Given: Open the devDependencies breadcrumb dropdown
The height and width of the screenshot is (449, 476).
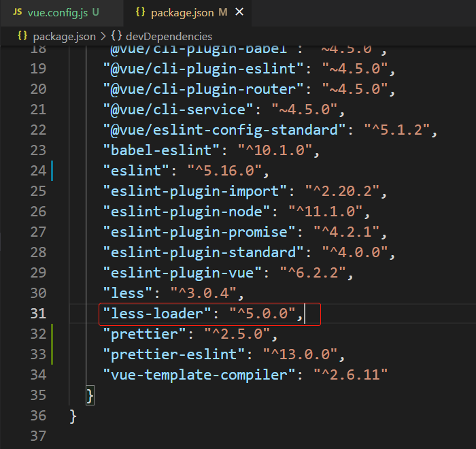Looking at the screenshot, I should click(x=169, y=36).
